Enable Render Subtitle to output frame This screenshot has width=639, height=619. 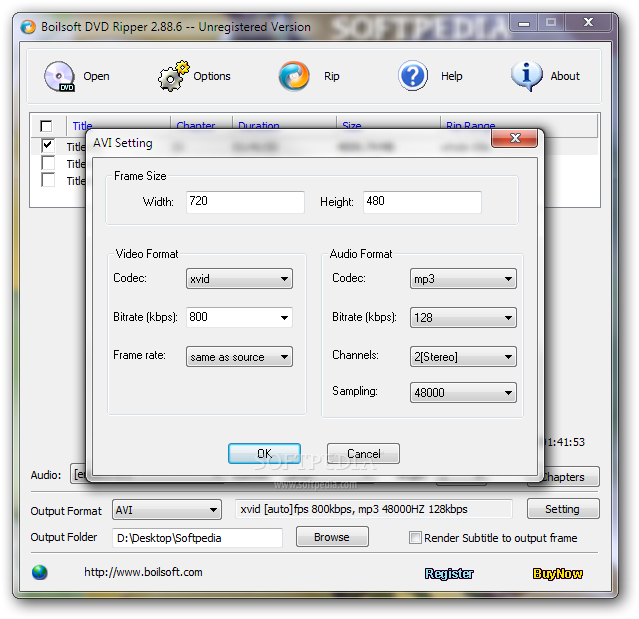point(415,537)
